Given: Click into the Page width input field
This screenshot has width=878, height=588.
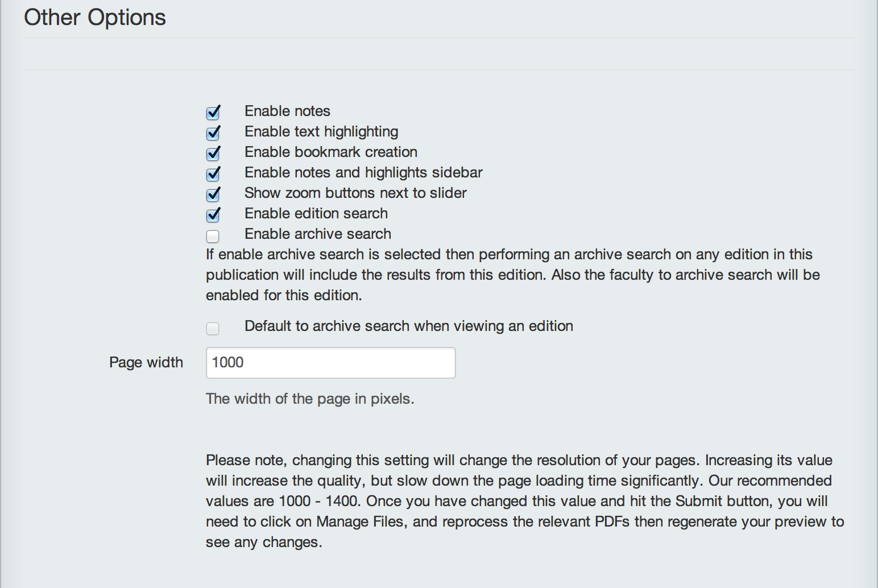Looking at the screenshot, I should pyautogui.click(x=330, y=363).
